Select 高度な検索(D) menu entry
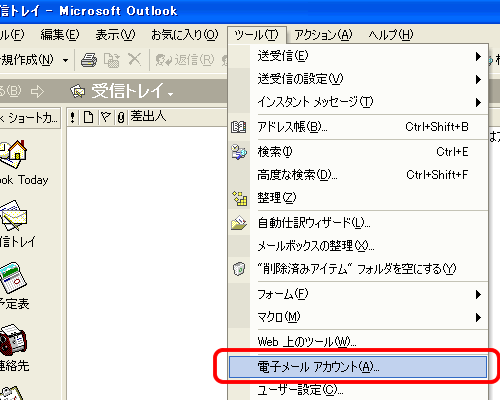 [358, 175]
